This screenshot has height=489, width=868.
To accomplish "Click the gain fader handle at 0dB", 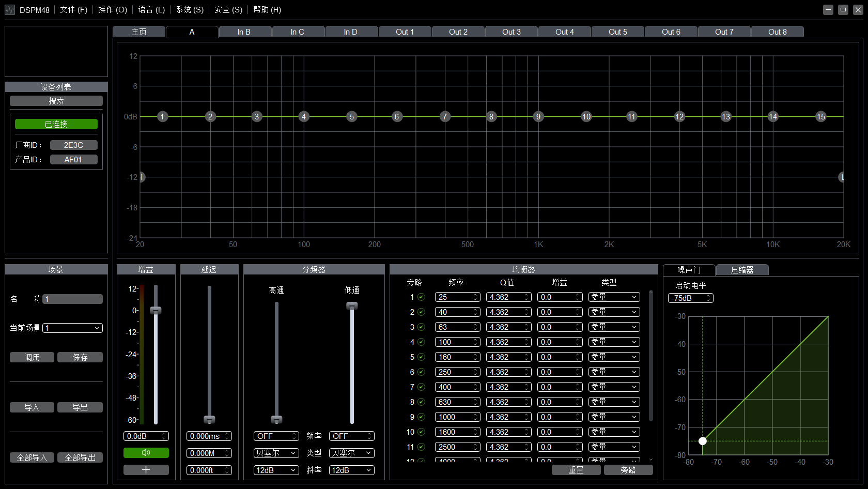I will click(x=155, y=311).
